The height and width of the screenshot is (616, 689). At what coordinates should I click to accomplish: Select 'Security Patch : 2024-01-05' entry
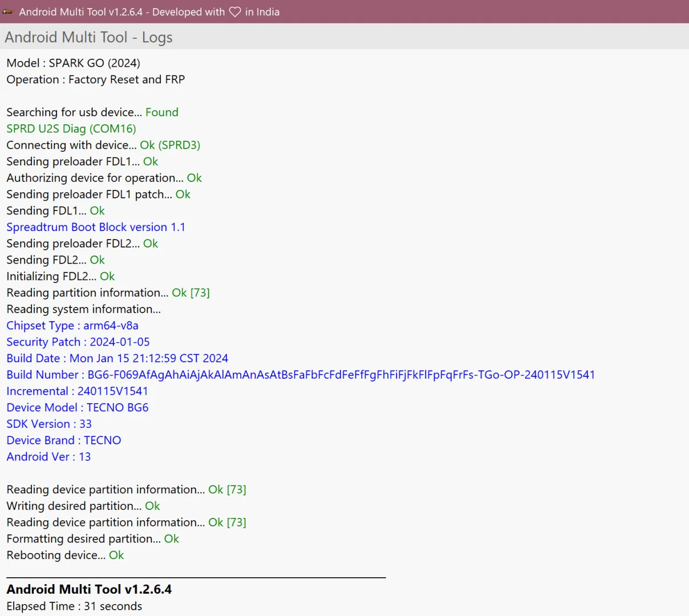point(78,342)
